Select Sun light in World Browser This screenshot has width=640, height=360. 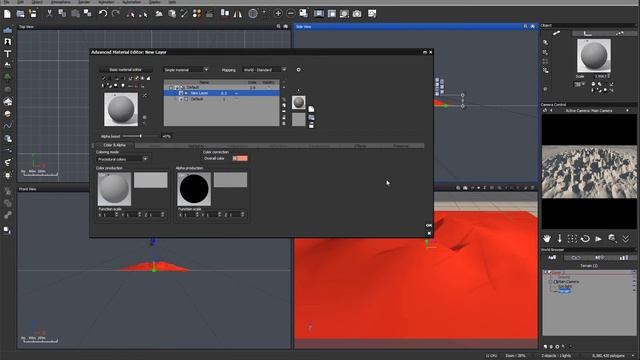pyautogui.click(x=565, y=287)
